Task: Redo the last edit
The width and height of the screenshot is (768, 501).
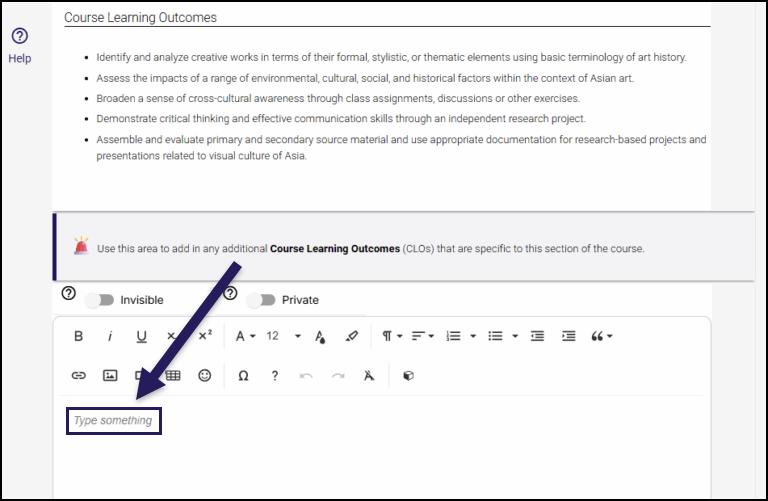Action: click(338, 376)
